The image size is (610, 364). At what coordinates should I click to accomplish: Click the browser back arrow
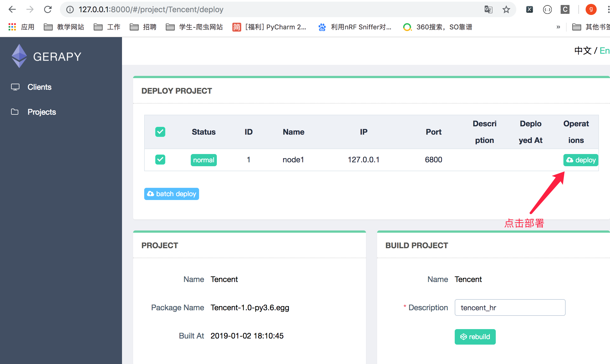click(12, 9)
